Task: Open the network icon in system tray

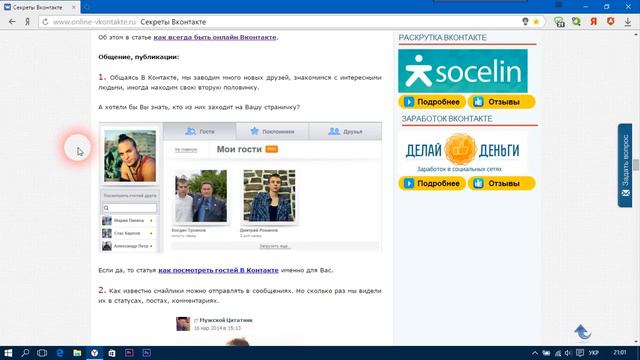Action: 558,353
